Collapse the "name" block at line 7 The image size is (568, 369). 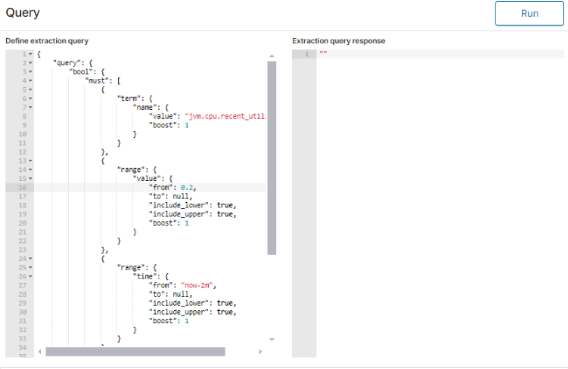click(x=30, y=107)
